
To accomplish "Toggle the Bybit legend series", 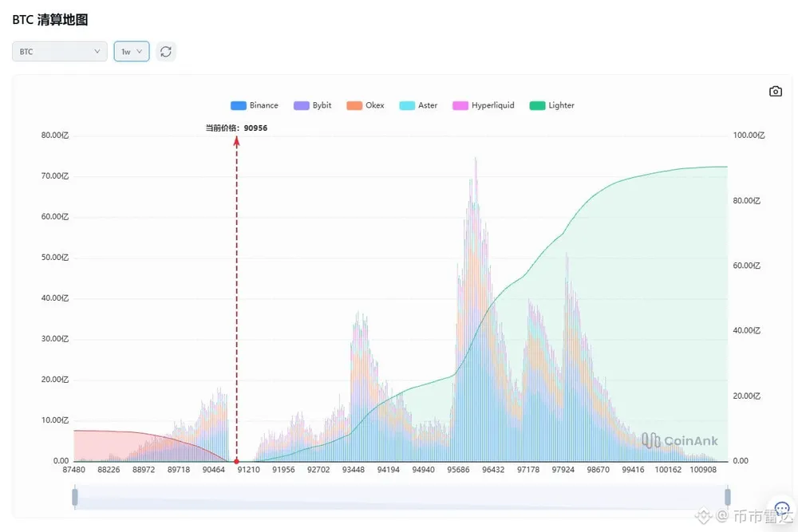I will [x=313, y=105].
